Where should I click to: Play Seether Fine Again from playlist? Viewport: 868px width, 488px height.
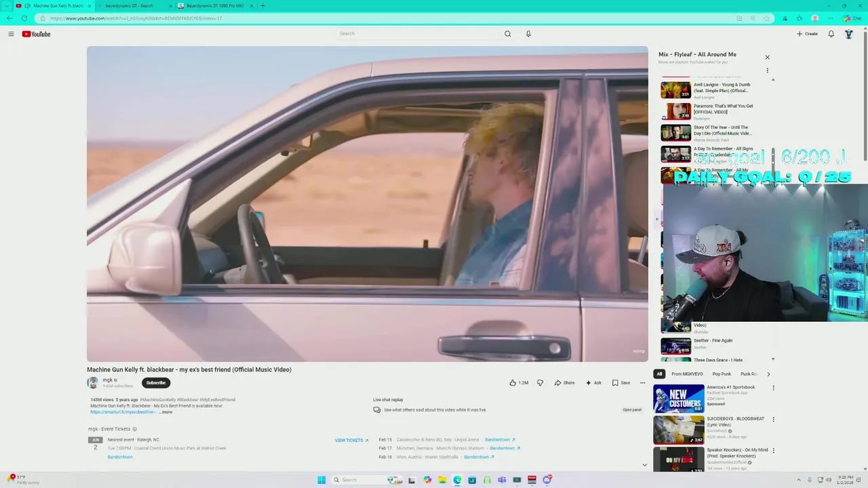tap(708, 346)
